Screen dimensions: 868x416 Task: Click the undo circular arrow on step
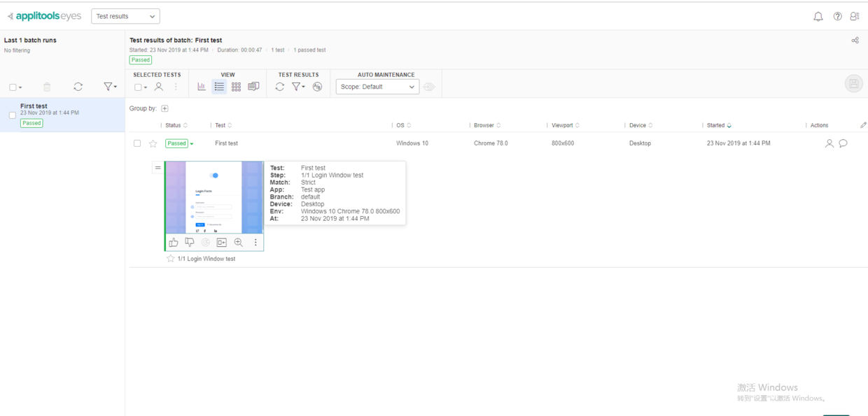206,243
